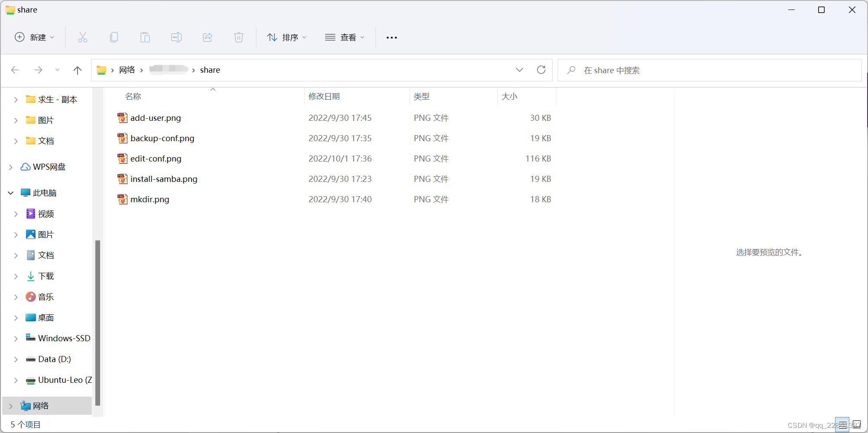Image resolution: width=868 pixels, height=433 pixels.
Task: Click the Delete trash icon
Action: 239,37
